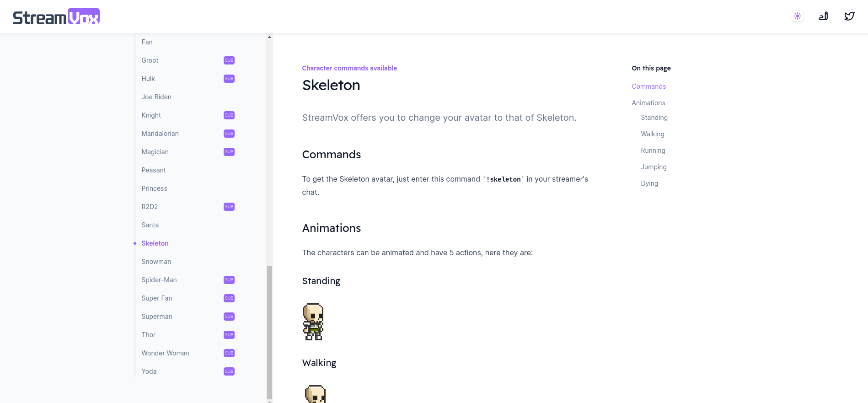
Task: Click the Skeleton page title
Action: click(x=331, y=85)
